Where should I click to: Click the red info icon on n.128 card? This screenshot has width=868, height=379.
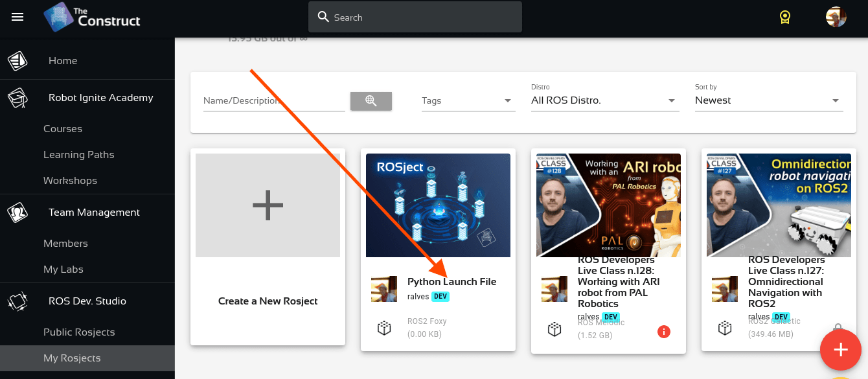pos(663,332)
